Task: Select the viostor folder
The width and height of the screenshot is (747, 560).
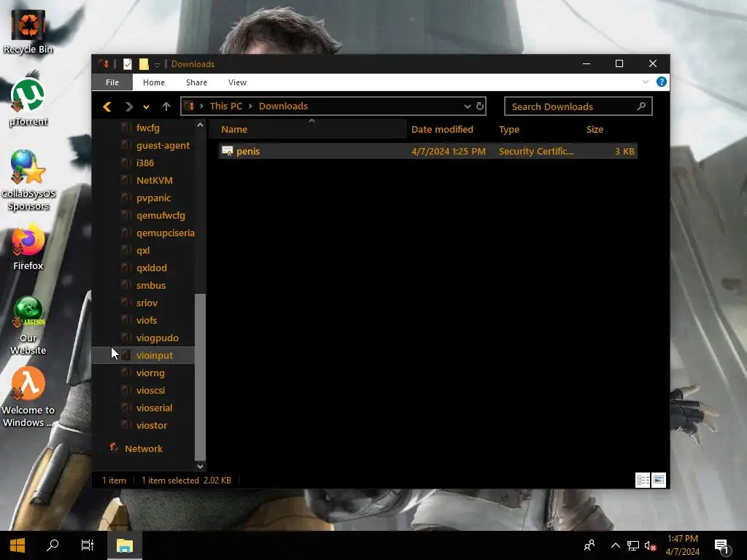Action: tap(152, 426)
